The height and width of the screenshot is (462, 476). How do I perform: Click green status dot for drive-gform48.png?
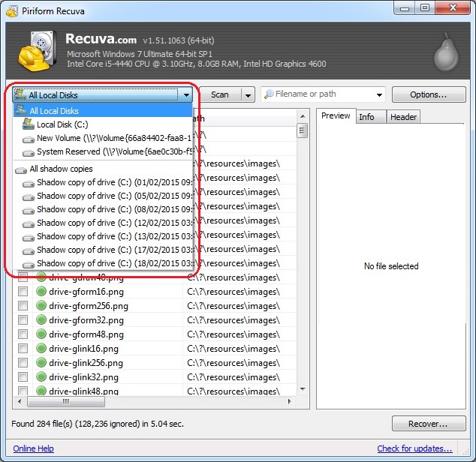[x=41, y=334]
